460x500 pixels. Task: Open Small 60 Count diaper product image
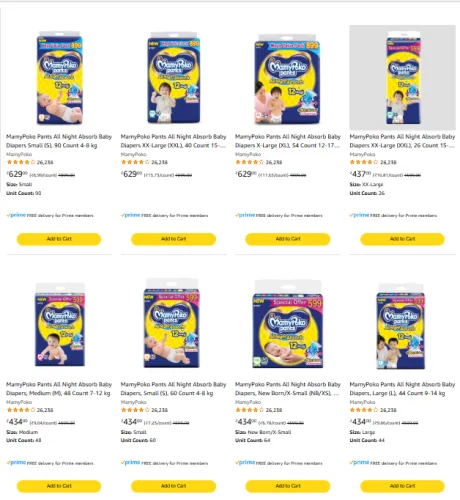click(171, 323)
